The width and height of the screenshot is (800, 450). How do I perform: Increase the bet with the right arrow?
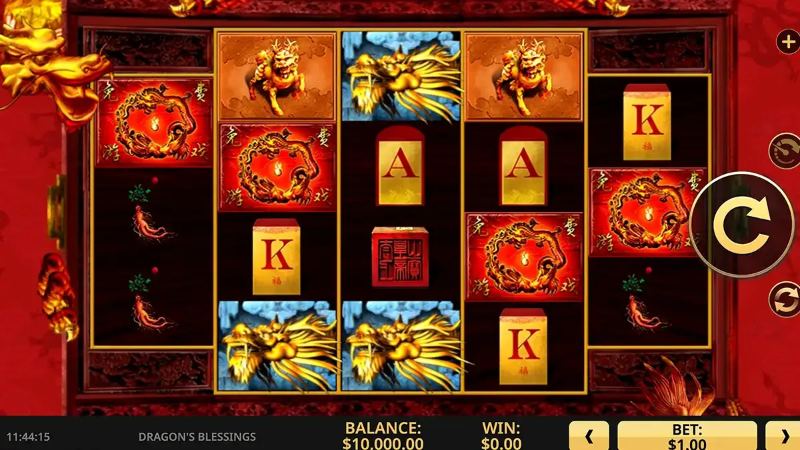[783, 436]
